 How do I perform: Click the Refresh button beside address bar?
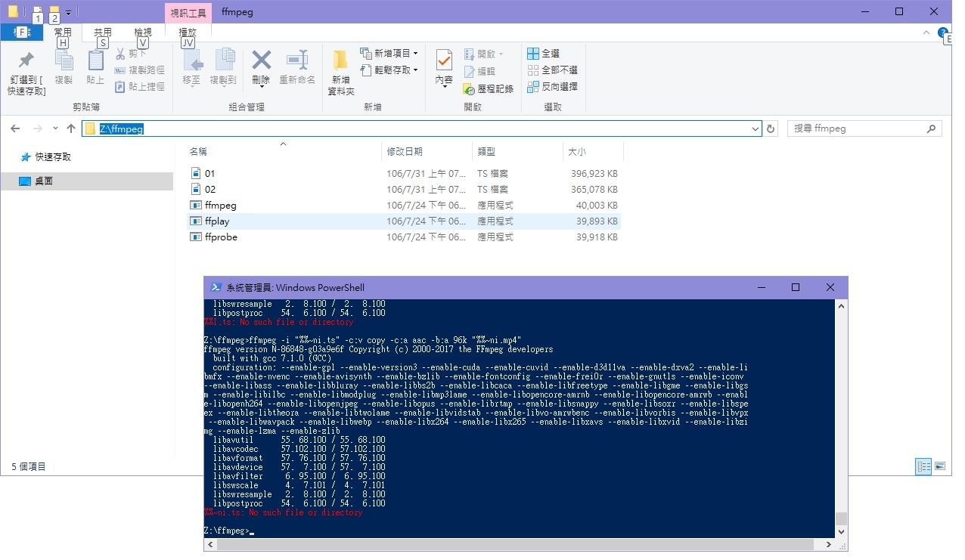[x=771, y=129]
